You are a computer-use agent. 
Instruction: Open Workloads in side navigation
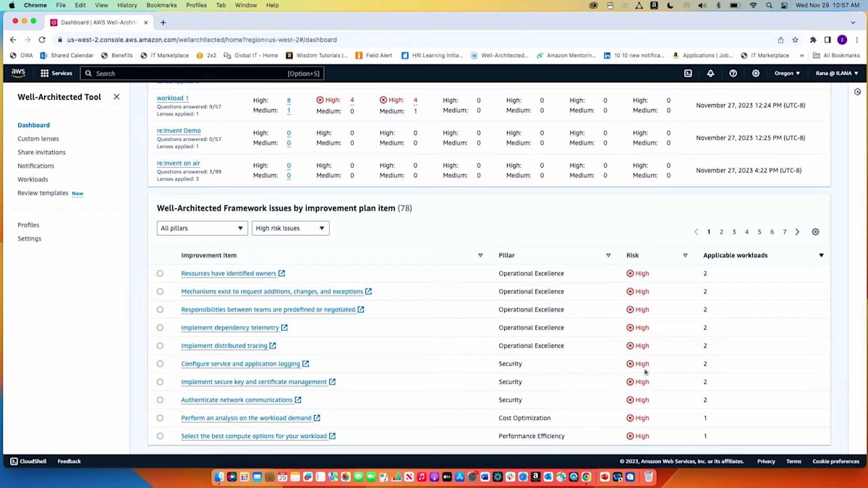[x=33, y=179]
